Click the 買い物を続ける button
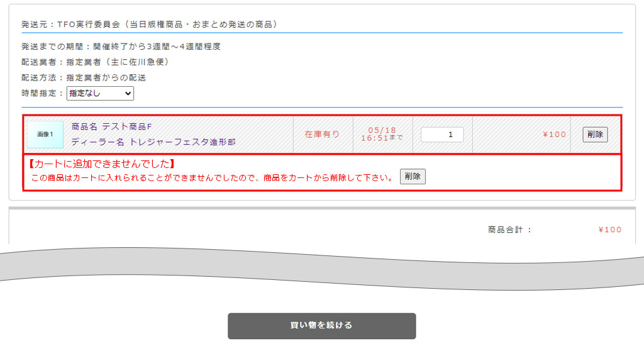Viewport: 644px width, 351px height. click(321, 326)
